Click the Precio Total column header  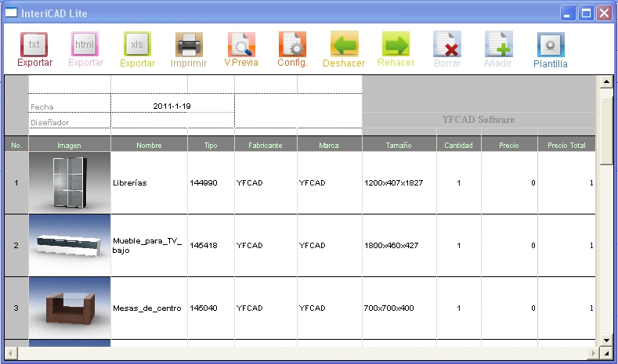(x=566, y=145)
